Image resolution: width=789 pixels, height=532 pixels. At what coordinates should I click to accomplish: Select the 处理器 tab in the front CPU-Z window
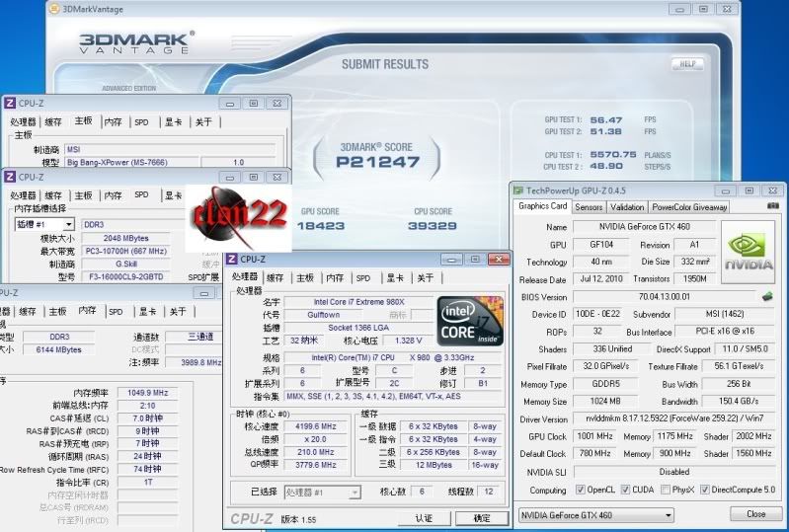point(245,276)
